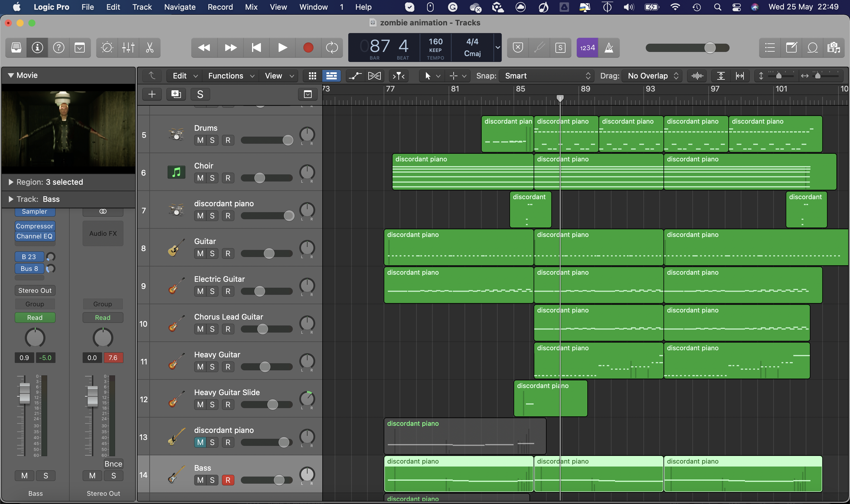Image resolution: width=850 pixels, height=504 pixels.
Task: Click the Bus 8 send button
Action: pyautogui.click(x=29, y=268)
